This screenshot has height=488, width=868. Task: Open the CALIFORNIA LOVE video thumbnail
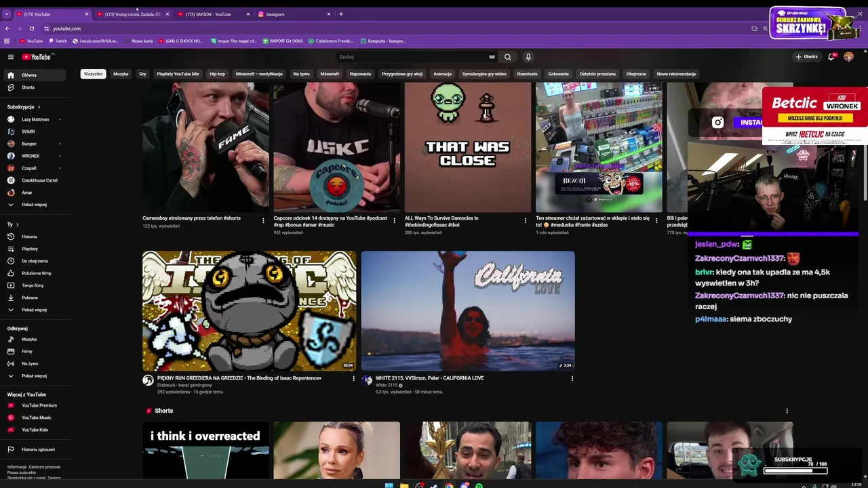(468, 310)
